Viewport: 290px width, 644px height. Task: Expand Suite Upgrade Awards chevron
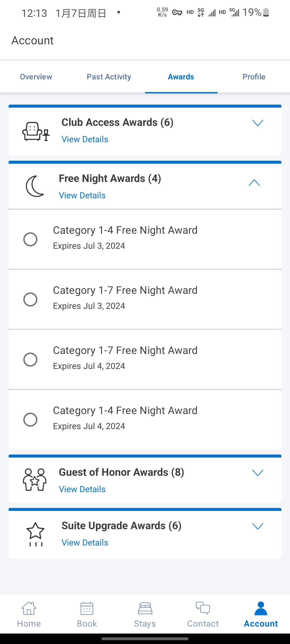pos(258,526)
